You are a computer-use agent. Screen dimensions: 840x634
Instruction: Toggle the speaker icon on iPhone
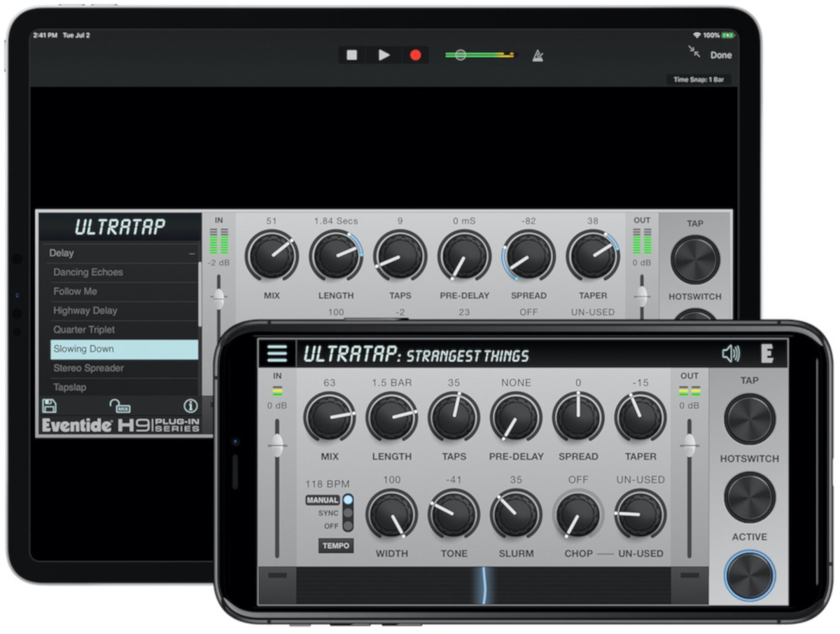(731, 354)
